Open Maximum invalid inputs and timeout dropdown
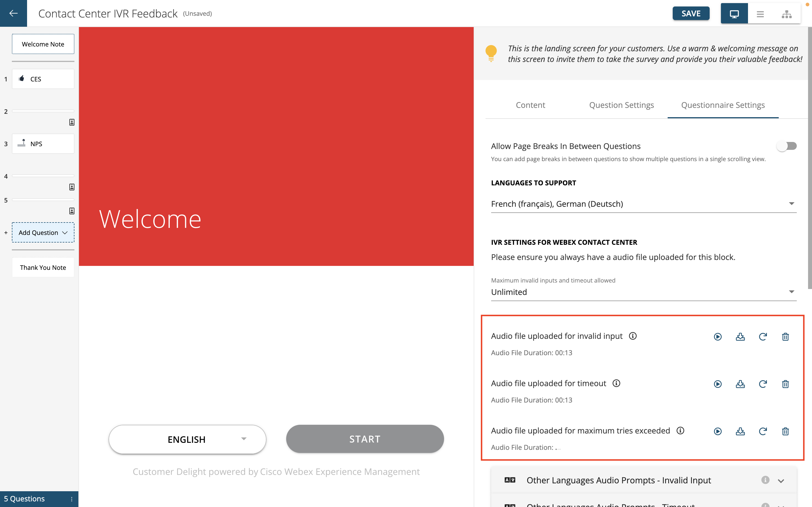Image resolution: width=812 pixels, height=507 pixels. [644, 292]
